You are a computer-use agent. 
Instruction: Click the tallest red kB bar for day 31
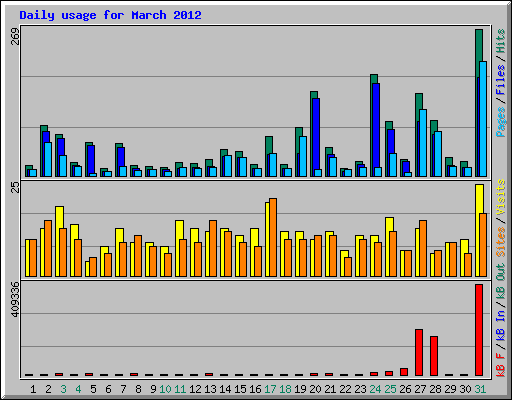479,330
